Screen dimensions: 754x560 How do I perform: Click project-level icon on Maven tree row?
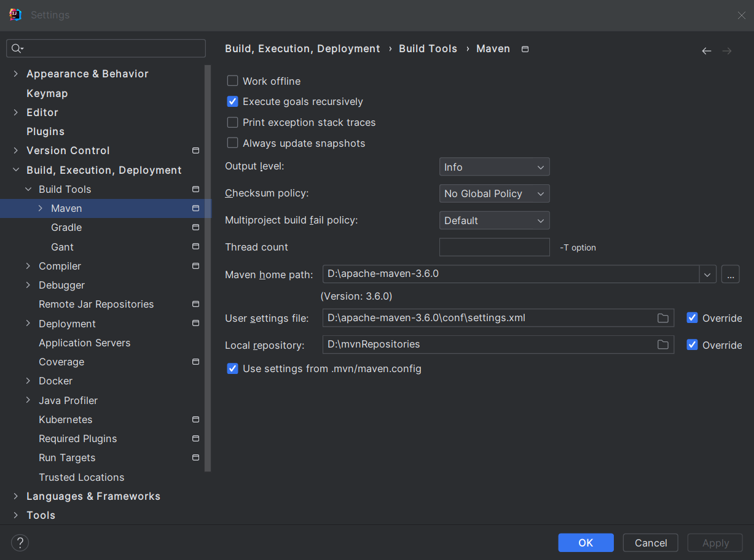195,208
